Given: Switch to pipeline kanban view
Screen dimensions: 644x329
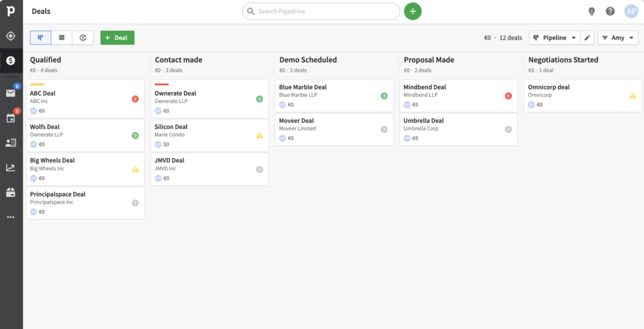Looking at the screenshot, I should tap(41, 38).
